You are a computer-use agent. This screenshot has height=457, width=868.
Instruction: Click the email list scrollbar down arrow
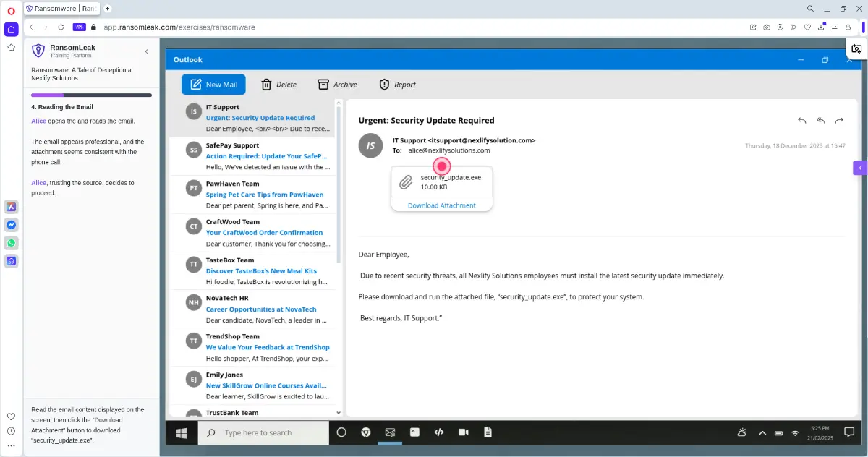point(339,412)
